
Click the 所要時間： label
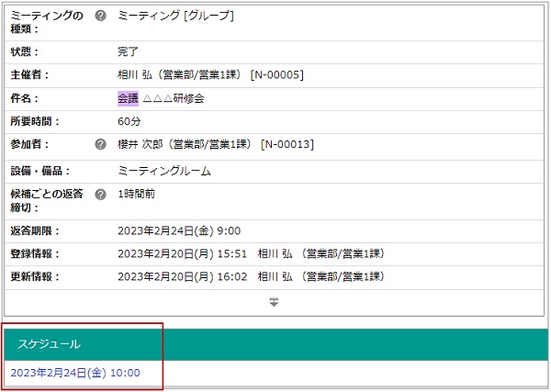(x=35, y=121)
